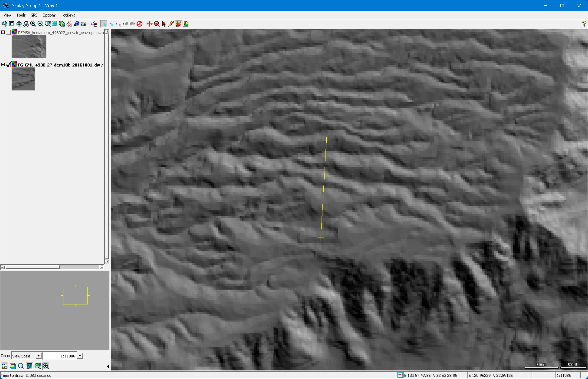Click the plain magnifier icon below Zoom
Screen dimensions: 588x379
tap(21, 366)
